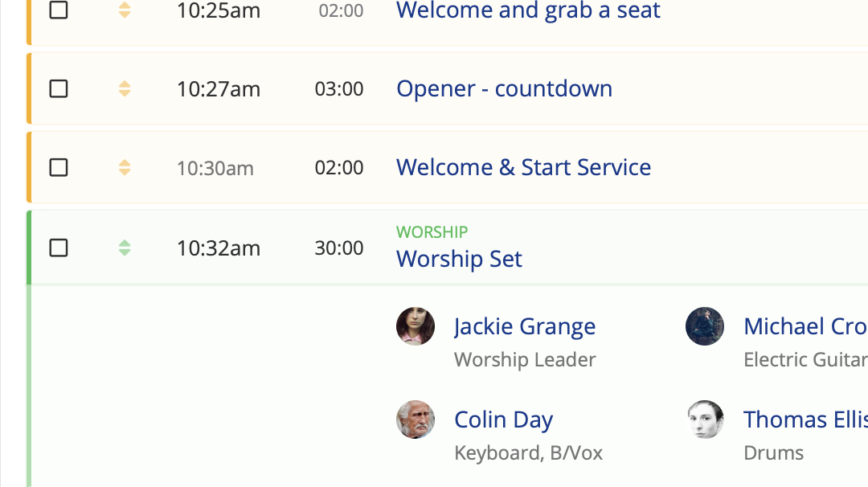Open the Welcome and grab a seat item
868x487 pixels.
tap(528, 10)
